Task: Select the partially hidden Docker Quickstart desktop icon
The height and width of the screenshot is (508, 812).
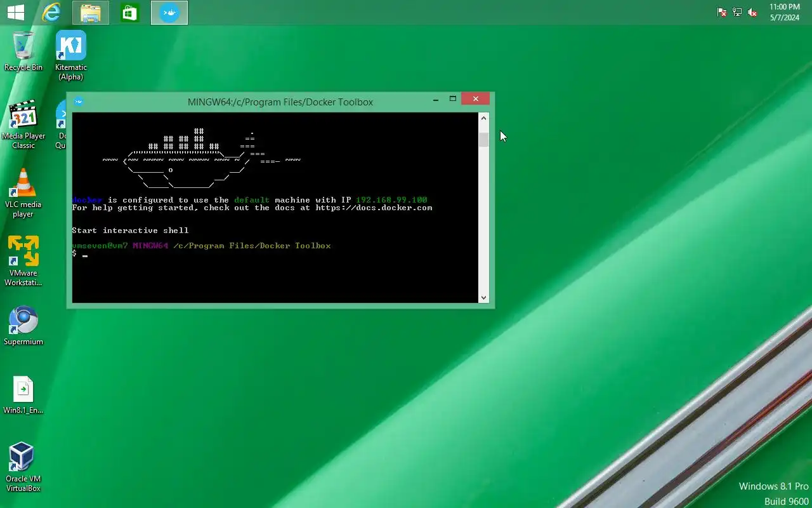Action: 61,124
